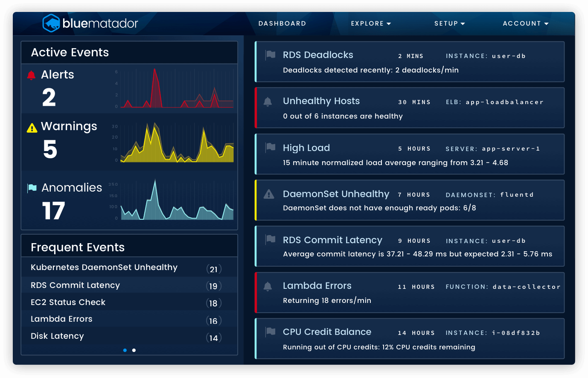Click the Alerts count 2
Viewport: 588px width, 378px height.
pos(49,97)
